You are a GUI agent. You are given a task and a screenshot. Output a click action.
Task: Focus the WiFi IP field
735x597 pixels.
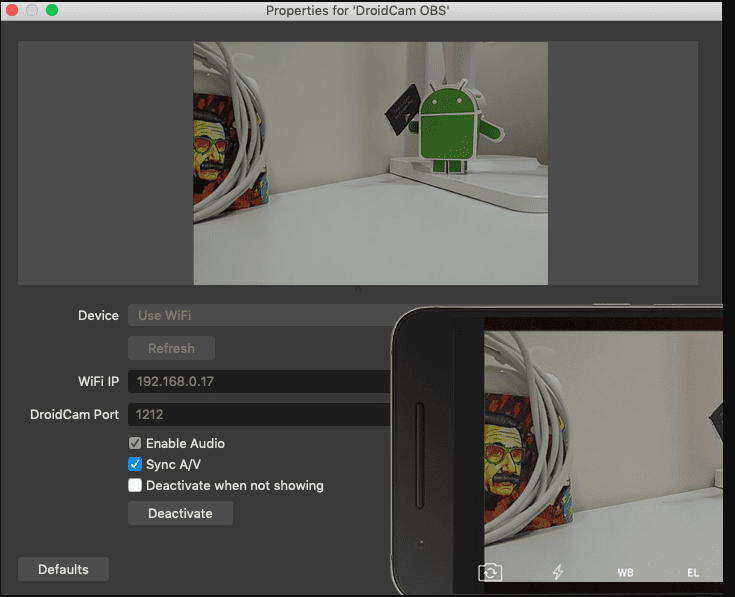click(259, 381)
